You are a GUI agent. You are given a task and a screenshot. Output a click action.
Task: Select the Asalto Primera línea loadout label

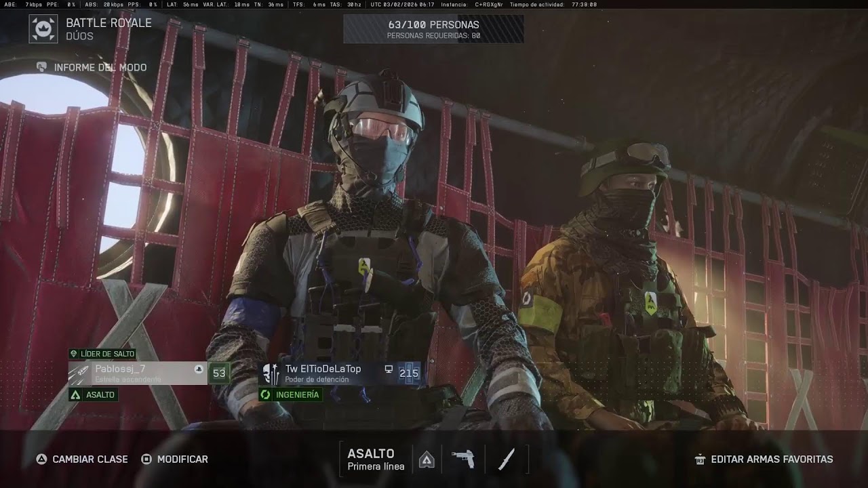pos(376,459)
